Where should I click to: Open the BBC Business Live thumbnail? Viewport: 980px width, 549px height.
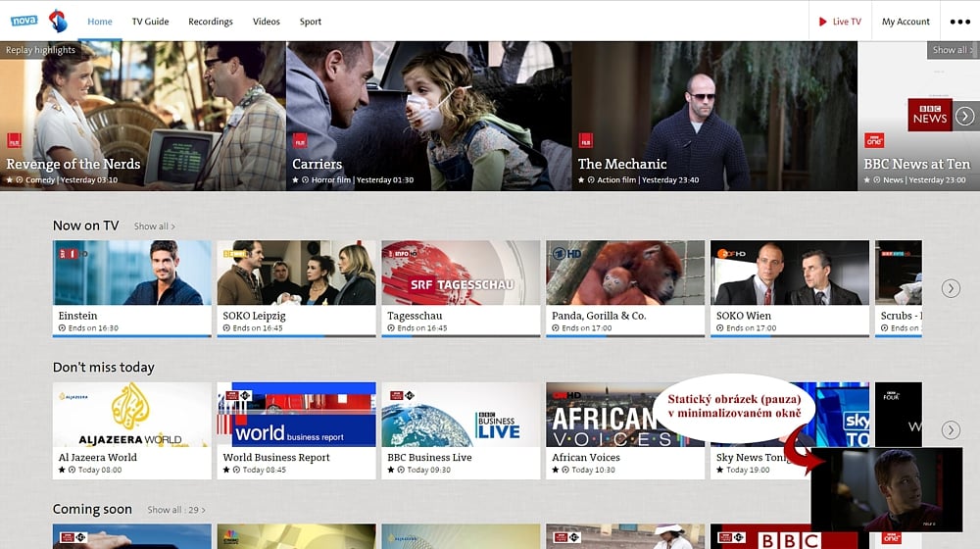click(461, 415)
